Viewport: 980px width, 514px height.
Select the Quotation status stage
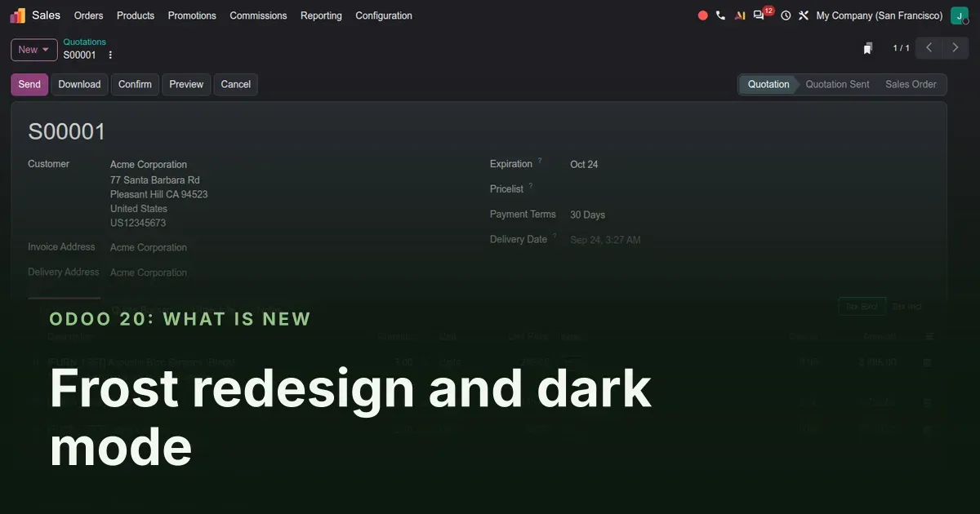tap(768, 84)
